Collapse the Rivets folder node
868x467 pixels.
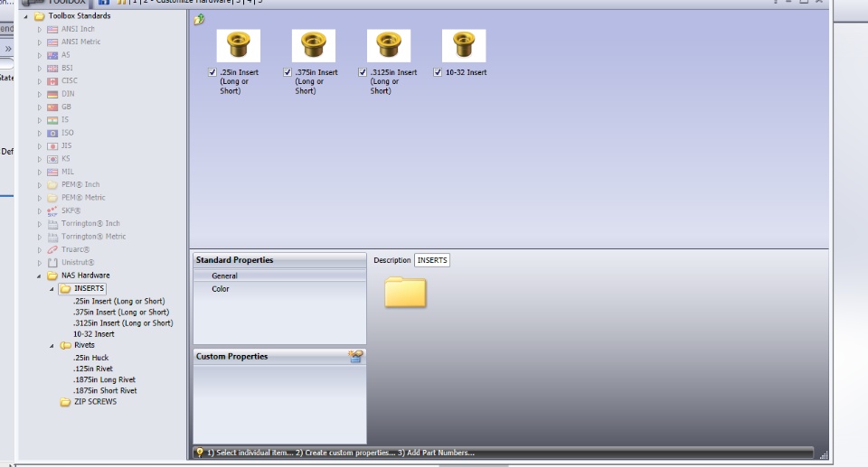point(52,345)
